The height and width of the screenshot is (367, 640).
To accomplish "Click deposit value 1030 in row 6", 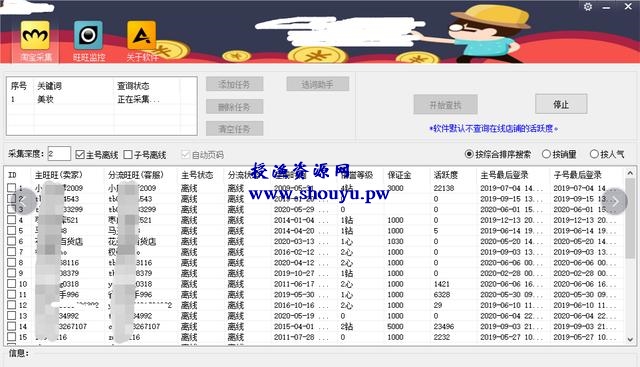I will 395,241.
